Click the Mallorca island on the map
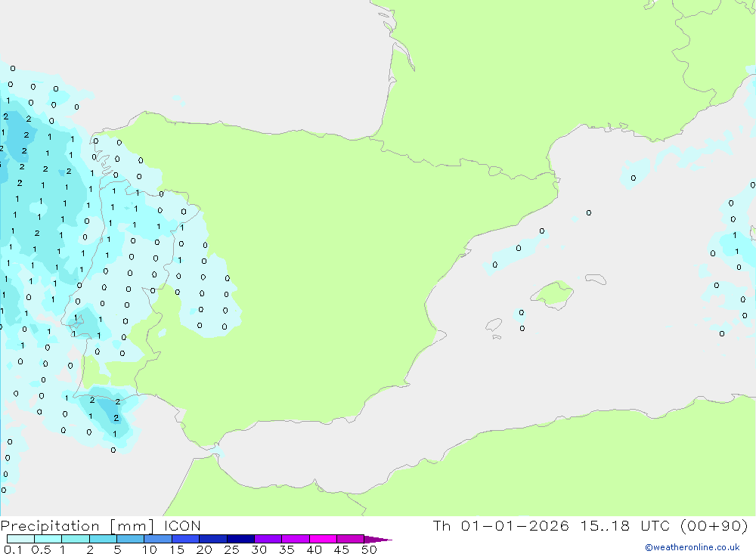This screenshot has height=554, width=756. (553, 294)
